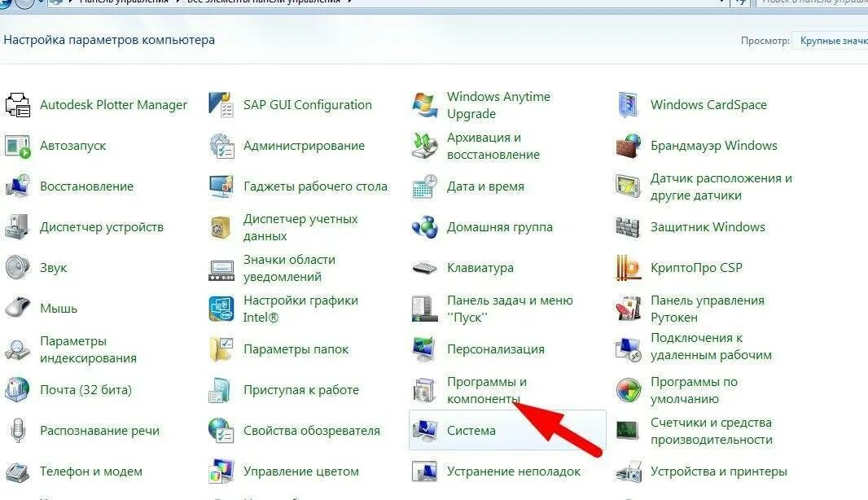Click the Администрирование icon
This screenshot has width=868, height=500.
pos(221,146)
